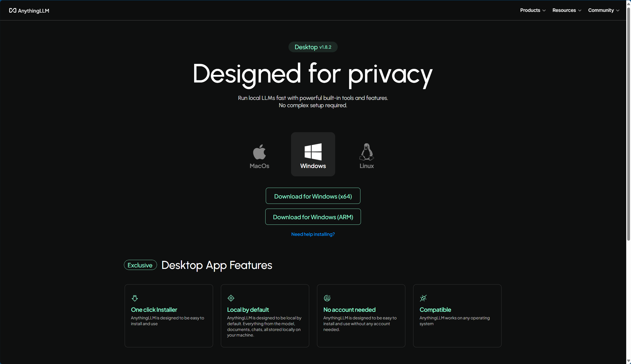
Task: Switch to the MacOs tab label
Action: click(x=259, y=166)
